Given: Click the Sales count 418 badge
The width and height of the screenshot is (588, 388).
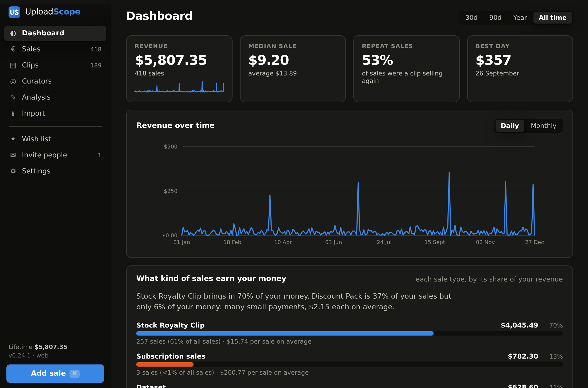Looking at the screenshot, I should coord(96,50).
